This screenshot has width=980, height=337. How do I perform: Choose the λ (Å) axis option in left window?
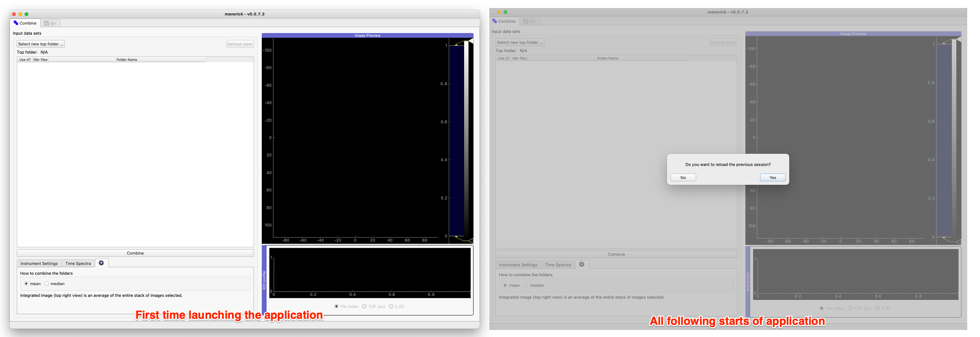pos(391,307)
